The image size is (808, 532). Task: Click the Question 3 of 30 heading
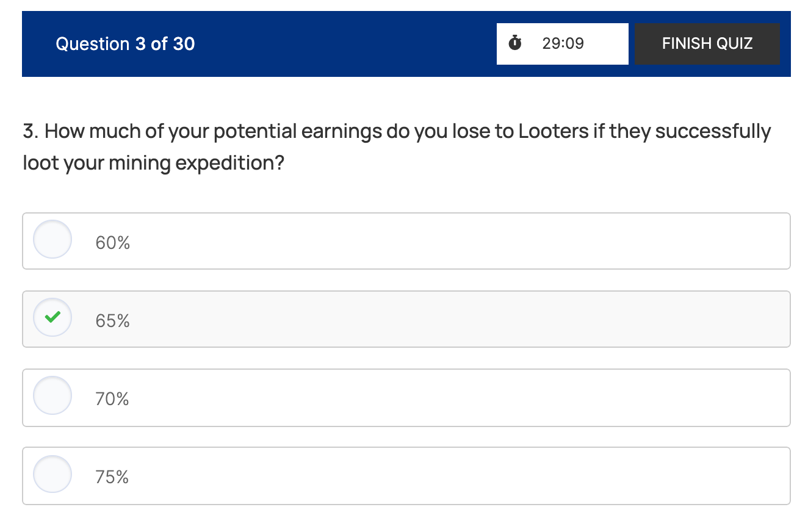[x=125, y=44]
